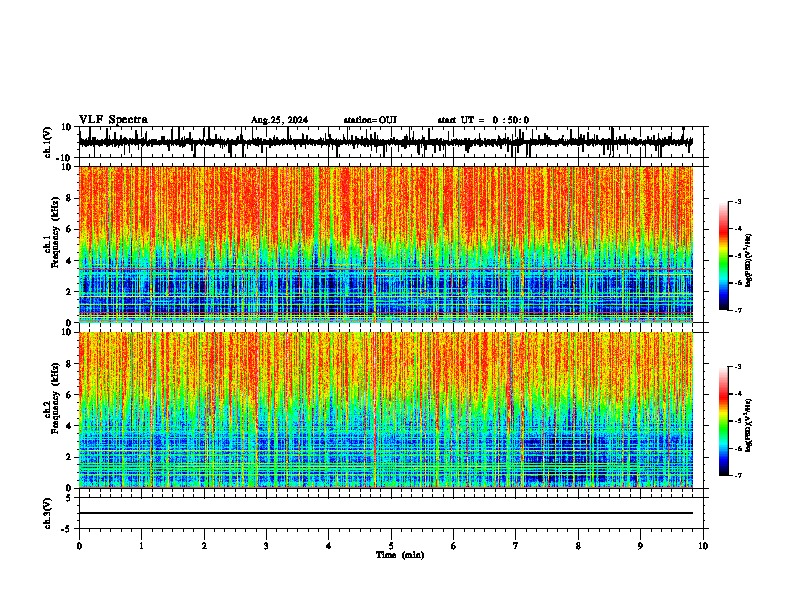Click the ch.1 colorbar log(PSD) unit label
This screenshot has height=612, width=792.
pyautogui.click(x=749, y=261)
